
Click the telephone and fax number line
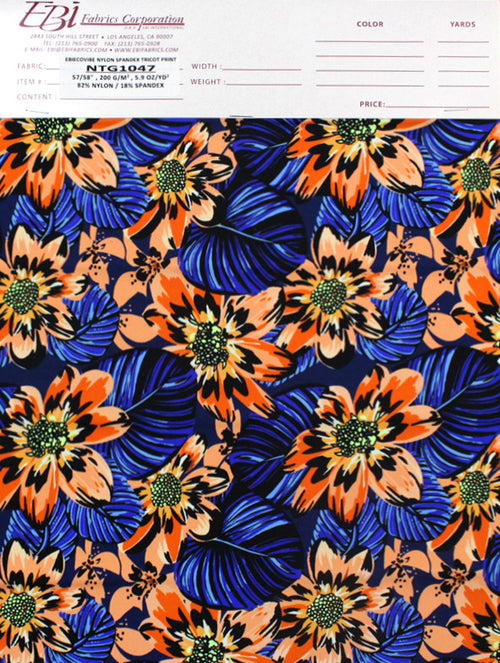[x=101, y=43]
